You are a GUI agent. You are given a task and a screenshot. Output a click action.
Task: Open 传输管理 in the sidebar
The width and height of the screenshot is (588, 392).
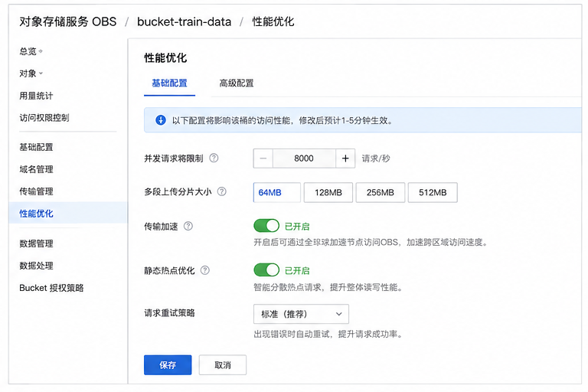point(36,191)
